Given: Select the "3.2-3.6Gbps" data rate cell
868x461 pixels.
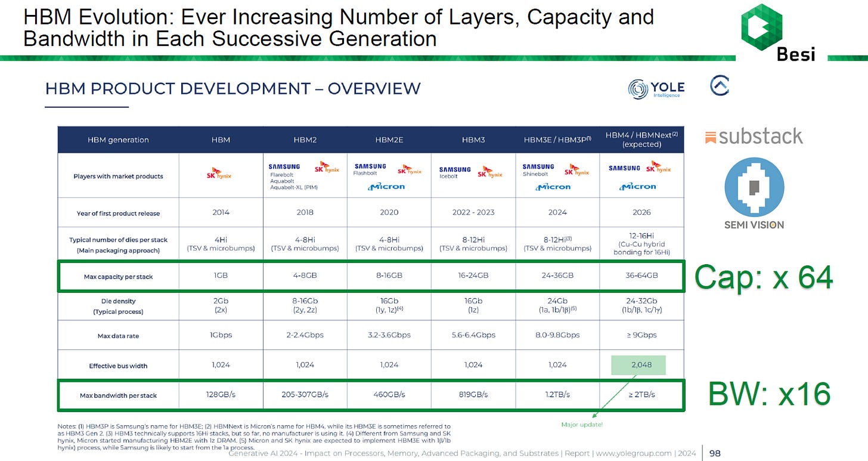Looking at the screenshot, I should 389,335.
